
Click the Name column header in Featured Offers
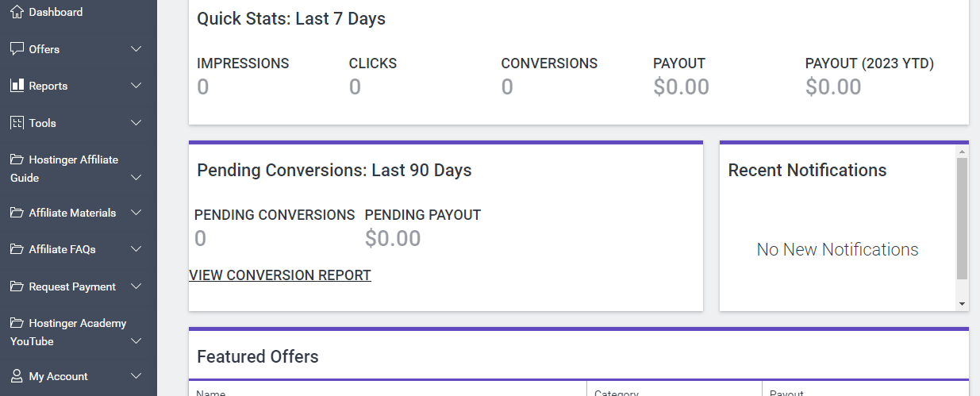(x=211, y=392)
